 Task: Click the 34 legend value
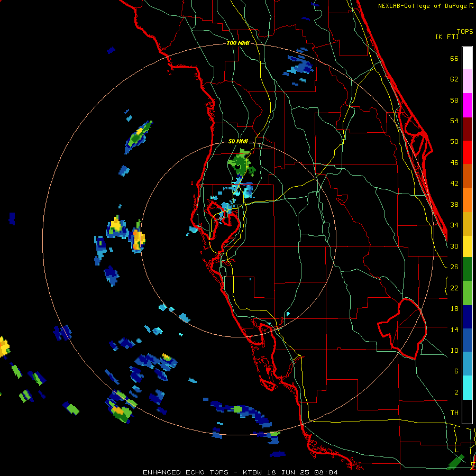[454, 225]
